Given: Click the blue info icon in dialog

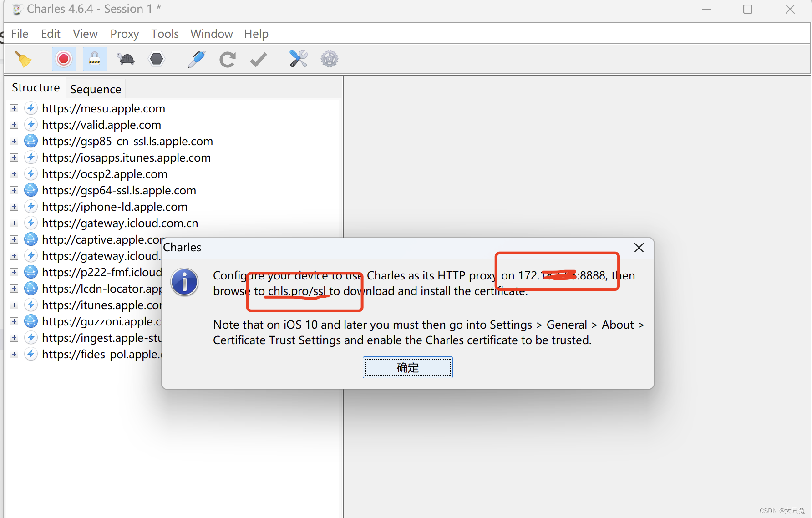Looking at the screenshot, I should coord(184,282).
